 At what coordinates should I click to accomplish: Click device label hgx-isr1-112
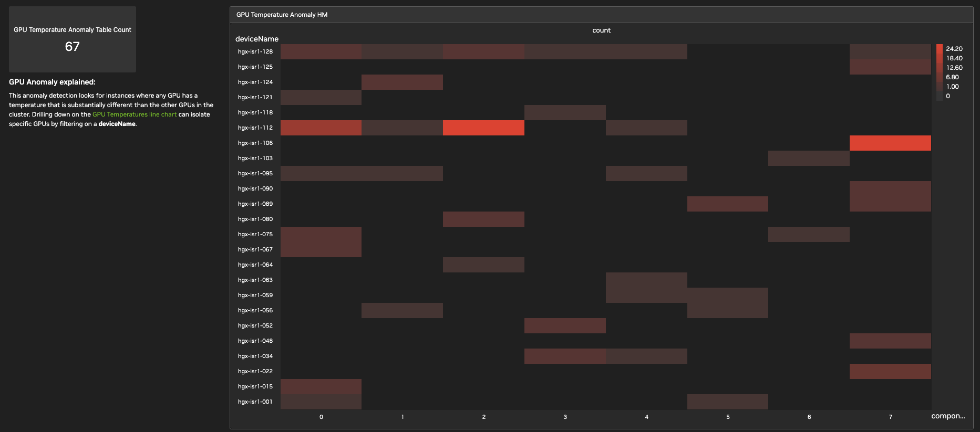(x=255, y=128)
